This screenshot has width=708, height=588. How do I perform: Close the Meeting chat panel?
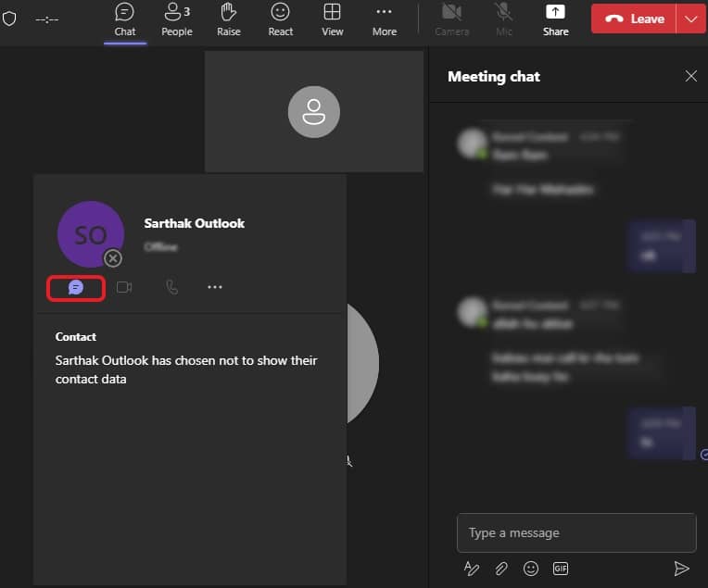click(690, 76)
